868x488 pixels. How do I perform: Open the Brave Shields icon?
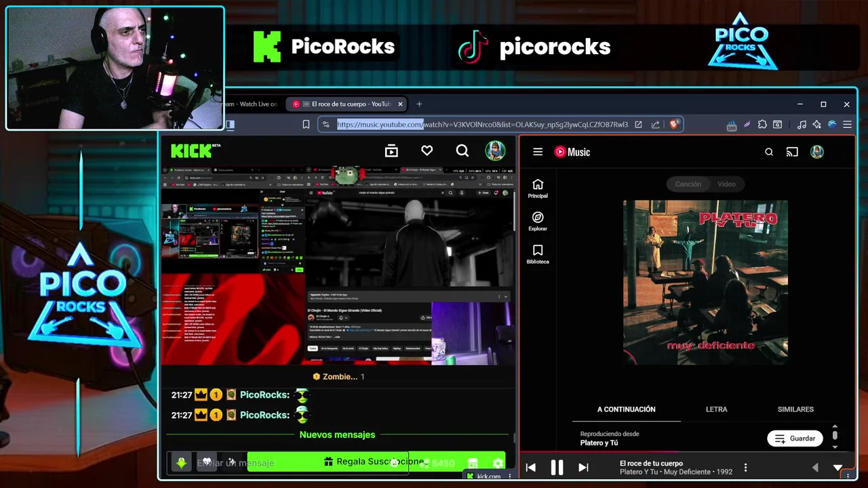[x=674, y=125]
